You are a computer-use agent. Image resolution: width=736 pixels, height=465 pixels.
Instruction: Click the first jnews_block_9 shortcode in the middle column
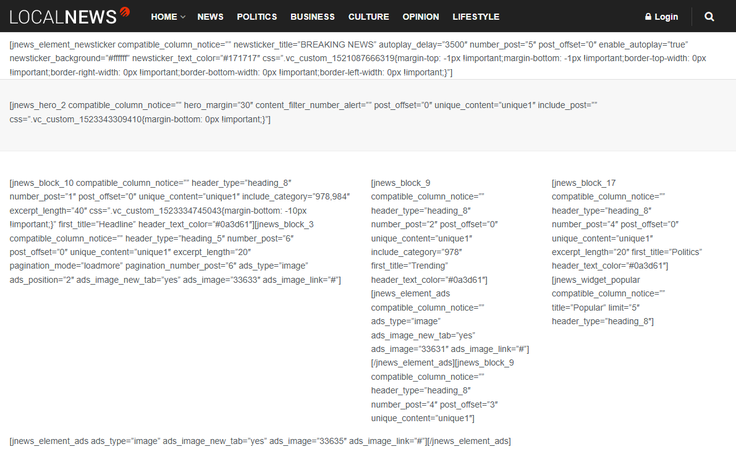point(401,183)
